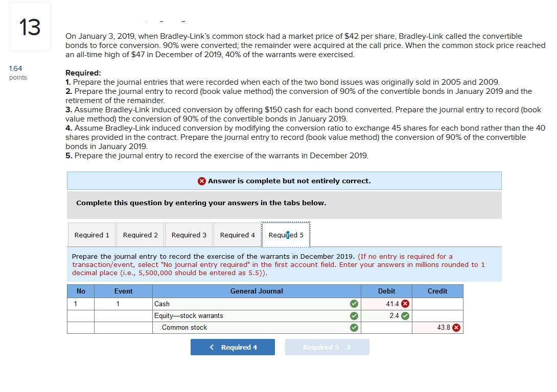
Task: Click question number 13 box
Action: (x=30, y=27)
